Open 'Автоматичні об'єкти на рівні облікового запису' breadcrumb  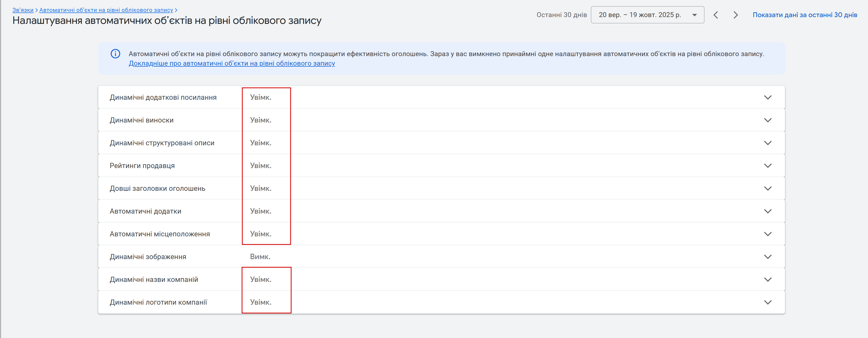(x=106, y=10)
